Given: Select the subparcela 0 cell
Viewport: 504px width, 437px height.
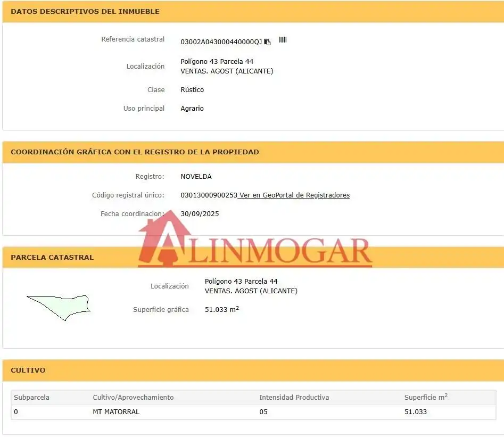Looking at the screenshot, I should 16,411.
